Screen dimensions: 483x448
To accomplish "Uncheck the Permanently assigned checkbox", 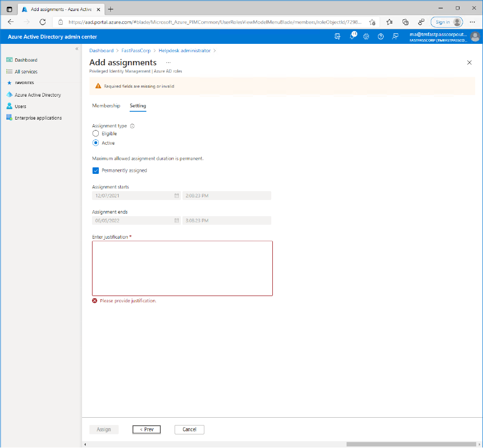I will [96, 170].
